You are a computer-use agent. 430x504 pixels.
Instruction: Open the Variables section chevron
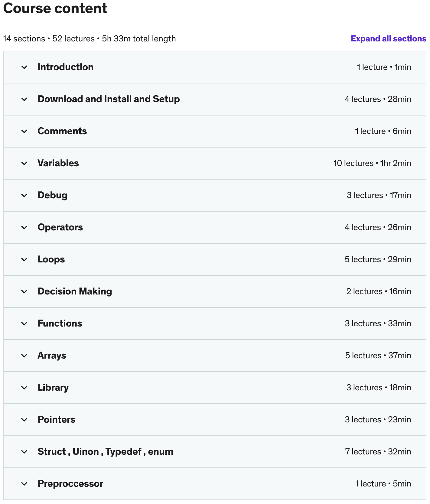(24, 163)
